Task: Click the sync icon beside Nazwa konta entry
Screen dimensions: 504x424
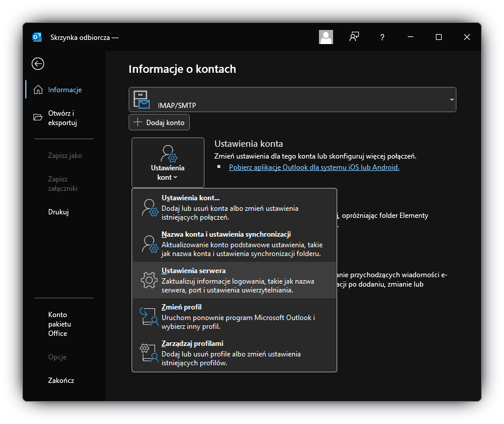Action: 149,243
